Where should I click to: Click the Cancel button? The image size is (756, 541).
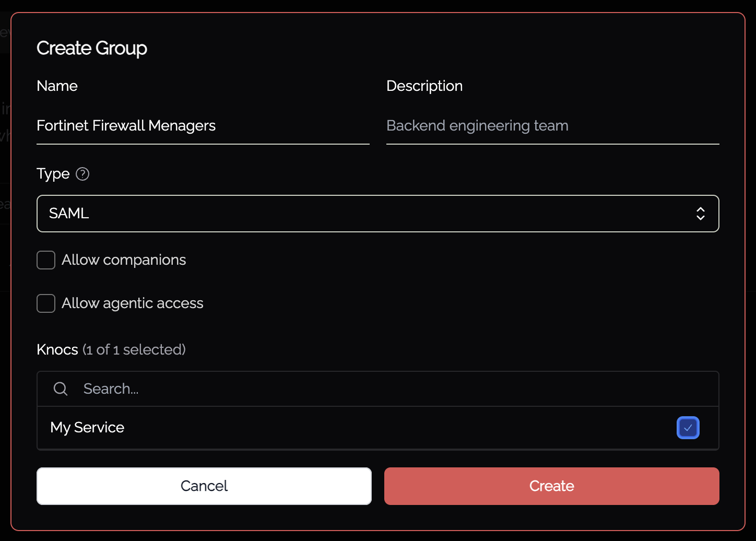tap(204, 486)
